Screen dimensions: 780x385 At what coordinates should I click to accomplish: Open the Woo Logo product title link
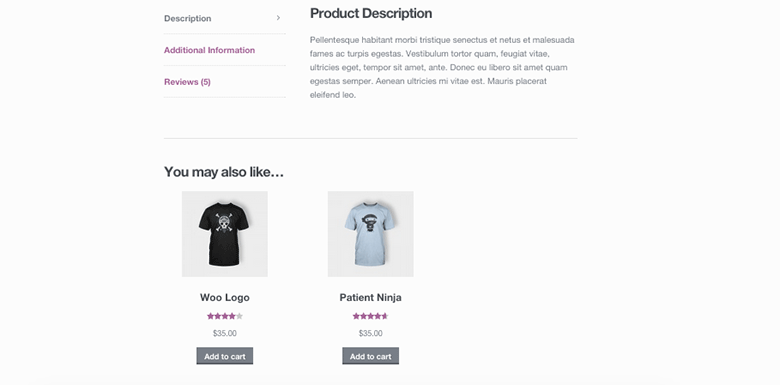(x=225, y=297)
